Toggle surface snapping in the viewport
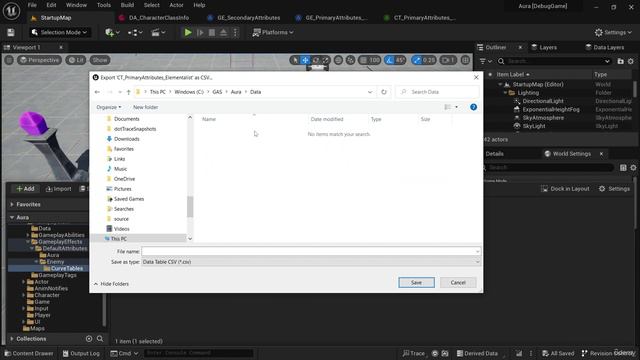Viewport: 640px width, 360px height. tap(350, 60)
